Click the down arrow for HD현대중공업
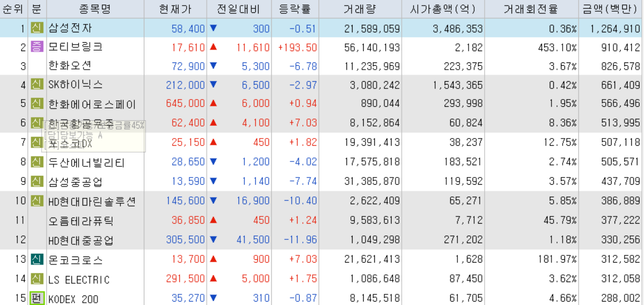644x305 pixels. [x=213, y=240]
